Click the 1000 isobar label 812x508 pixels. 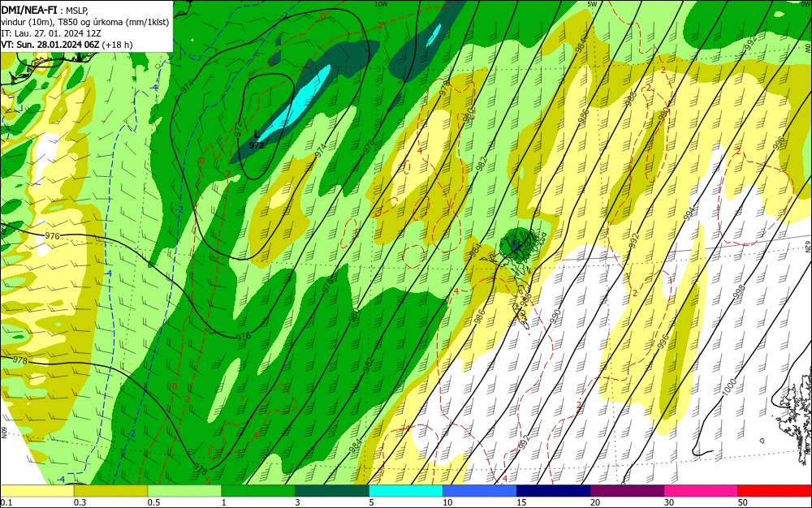tap(728, 387)
